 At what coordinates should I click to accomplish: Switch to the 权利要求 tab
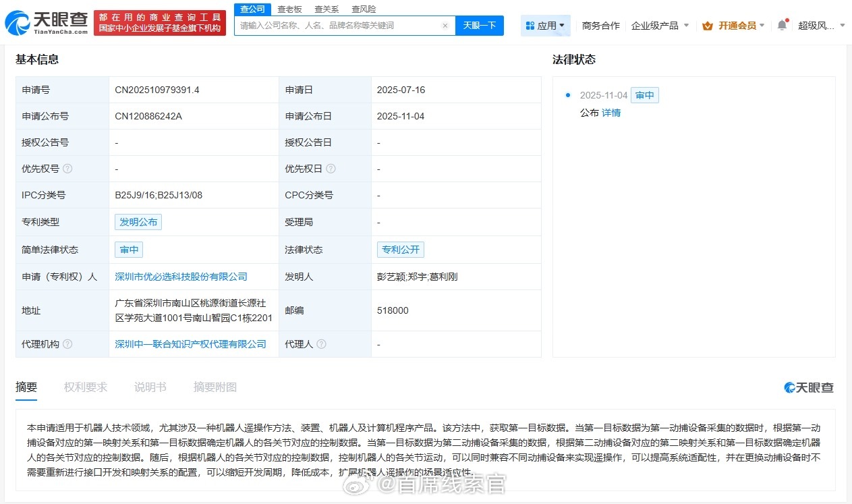click(x=86, y=387)
